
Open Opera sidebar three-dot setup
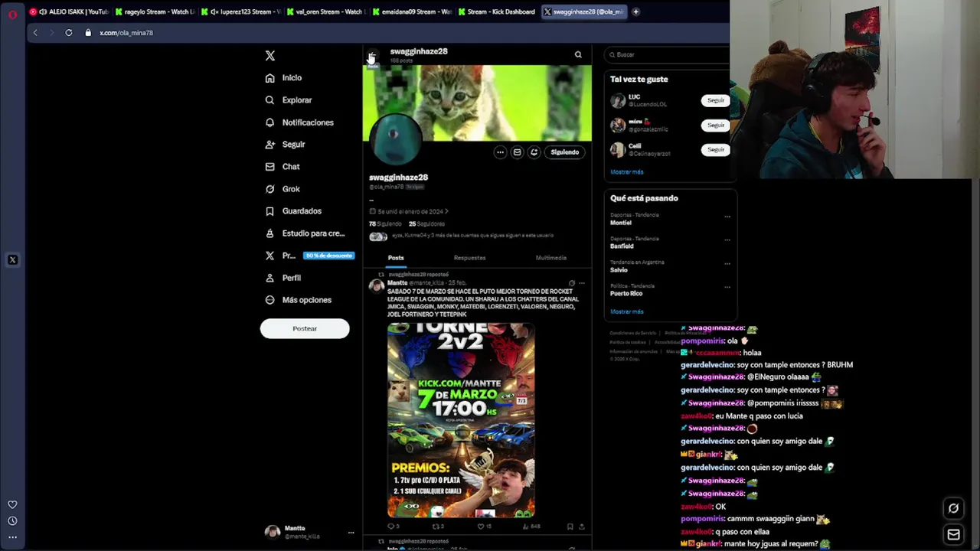[x=12, y=537]
